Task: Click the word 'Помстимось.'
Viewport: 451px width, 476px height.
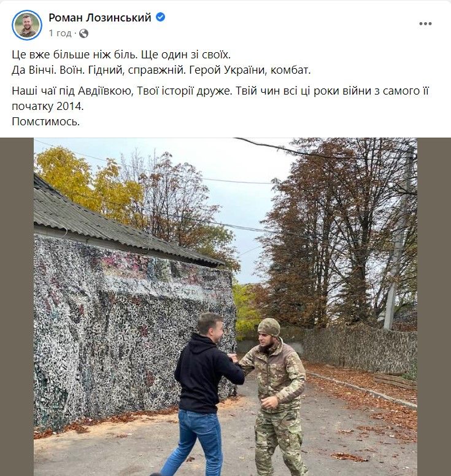Action: click(x=46, y=122)
